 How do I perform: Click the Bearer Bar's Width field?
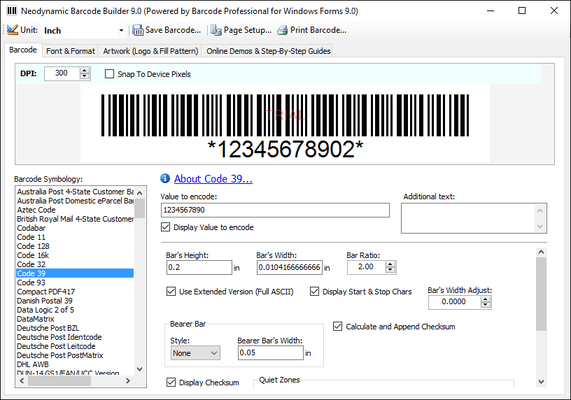[x=271, y=353]
